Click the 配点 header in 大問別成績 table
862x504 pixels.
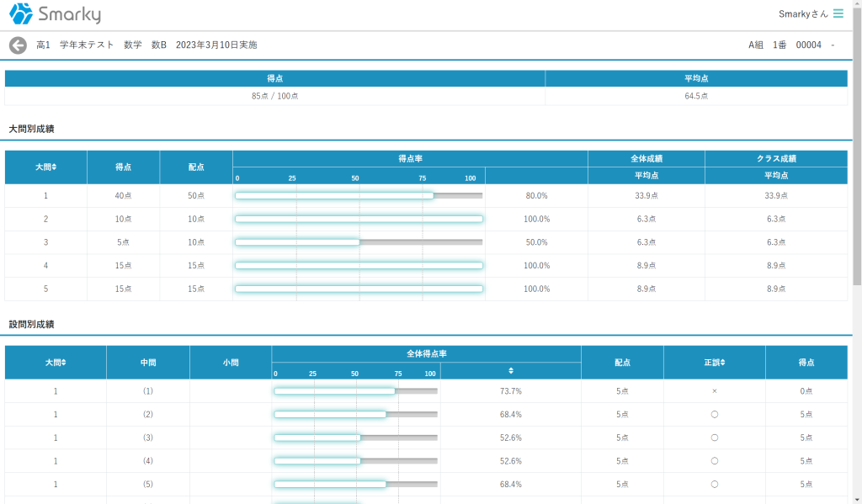click(x=196, y=167)
